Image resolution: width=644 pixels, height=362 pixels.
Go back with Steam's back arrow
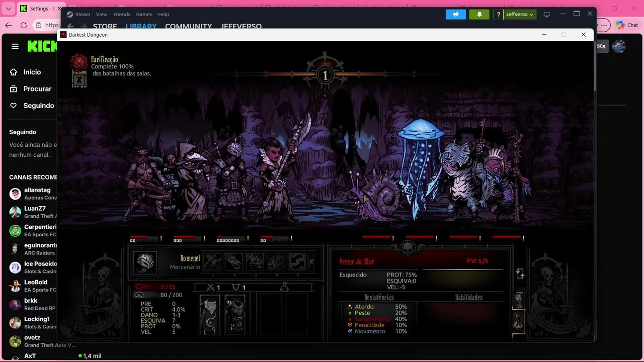tap(70, 26)
